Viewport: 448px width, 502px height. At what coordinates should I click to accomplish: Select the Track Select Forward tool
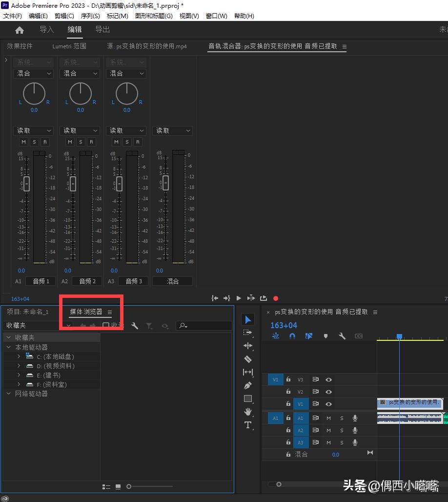pos(248,333)
